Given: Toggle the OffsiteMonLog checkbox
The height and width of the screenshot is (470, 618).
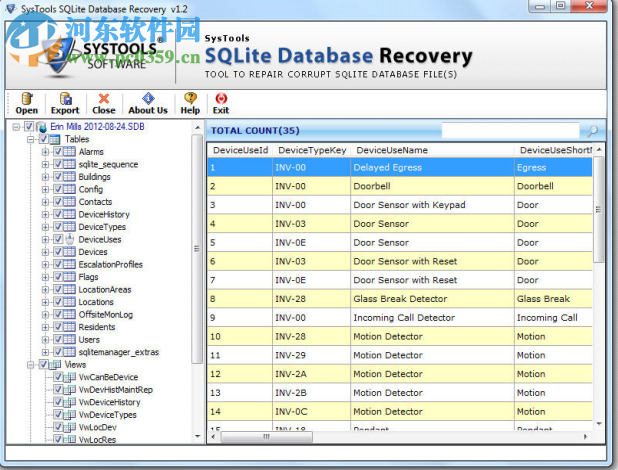Looking at the screenshot, I should (58, 315).
